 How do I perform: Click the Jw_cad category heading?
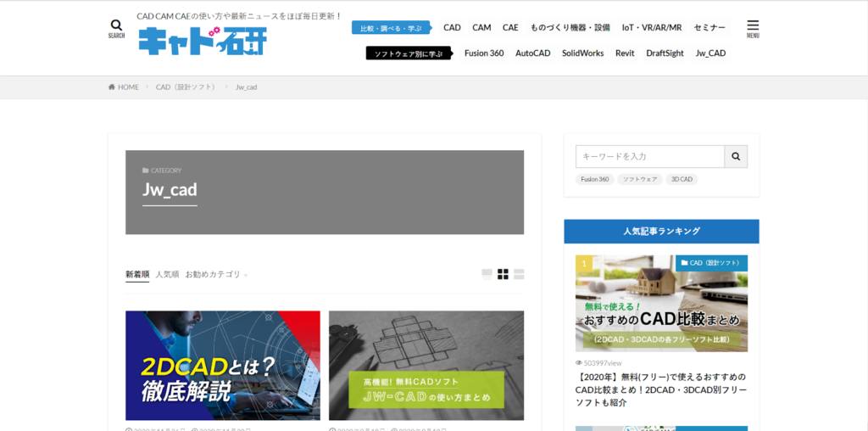(170, 189)
